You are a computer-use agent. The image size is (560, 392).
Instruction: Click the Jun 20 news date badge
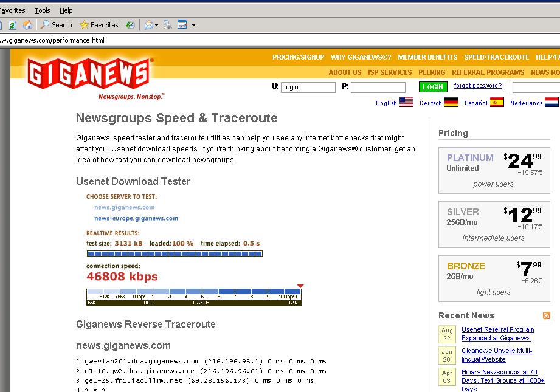click(447, 355)
